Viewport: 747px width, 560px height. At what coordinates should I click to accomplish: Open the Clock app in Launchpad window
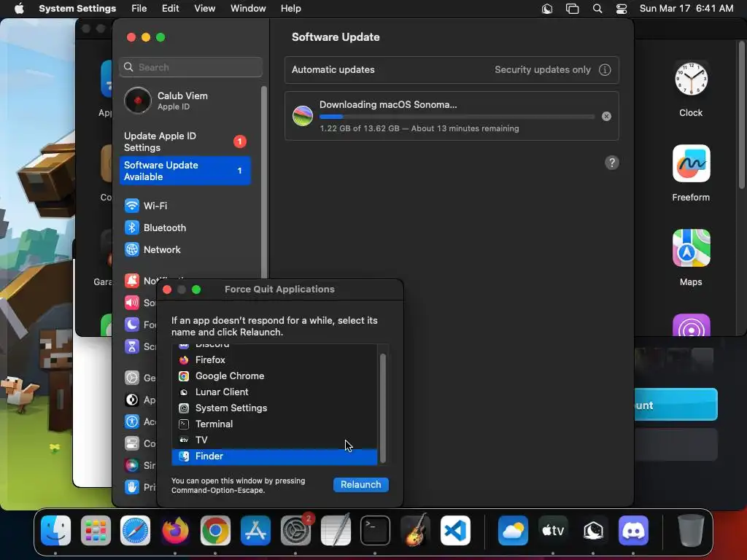coord(691,79)
